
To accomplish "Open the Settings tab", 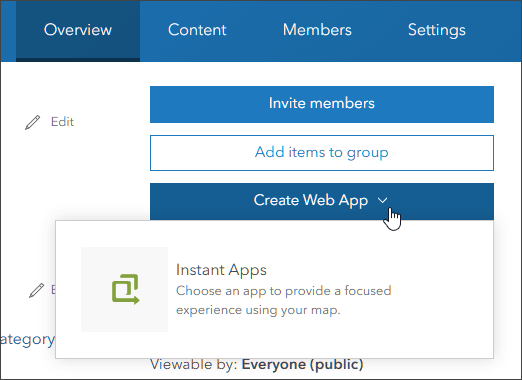I will [437, 30].
